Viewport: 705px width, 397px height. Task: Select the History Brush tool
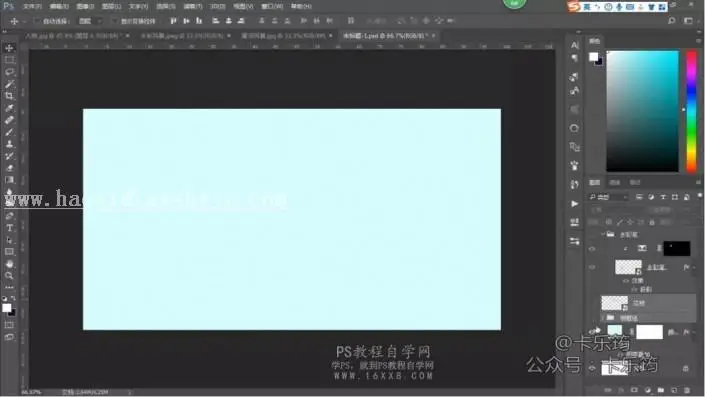pyautogui.click(x=9, y=156)
